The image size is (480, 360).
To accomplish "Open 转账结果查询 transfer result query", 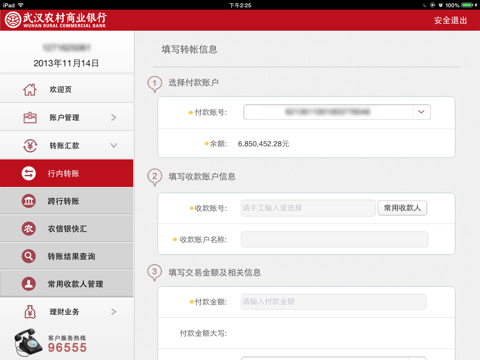I will coord(67,256).
